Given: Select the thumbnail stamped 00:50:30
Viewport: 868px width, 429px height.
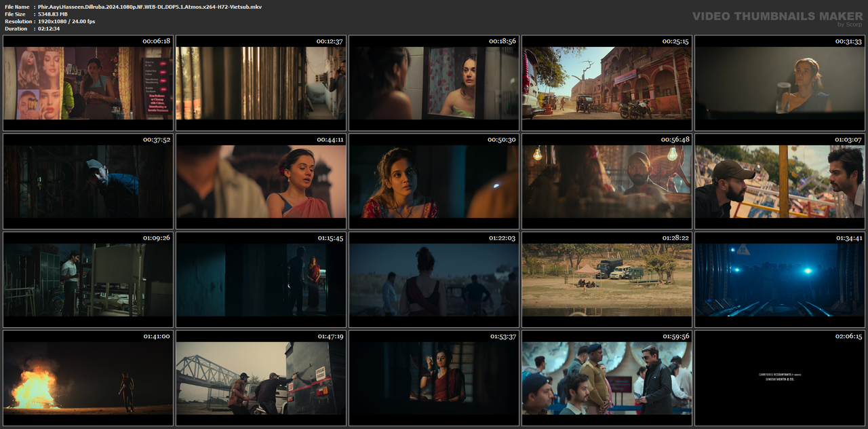Looking at the screenshot, I should (434, 181).
